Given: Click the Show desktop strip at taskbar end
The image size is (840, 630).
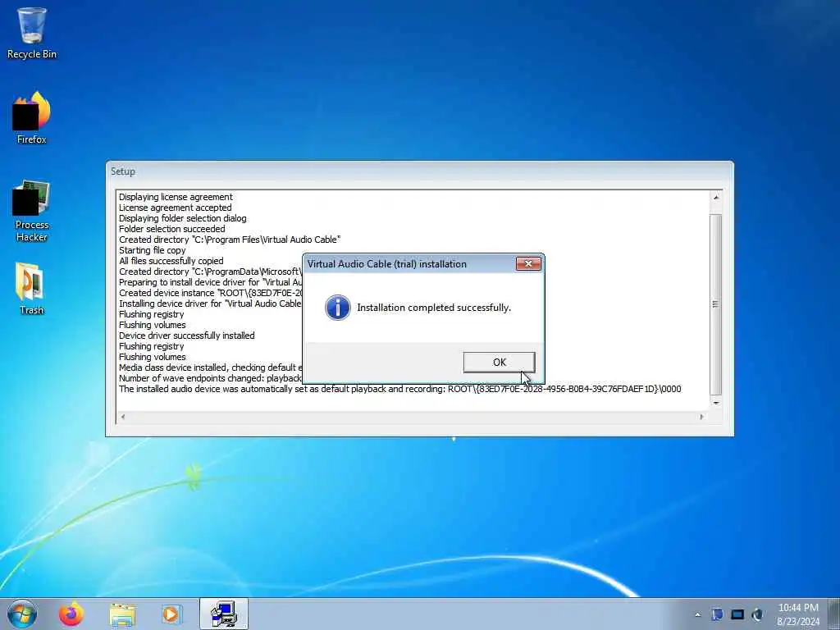Looking at the screenshot, I should click(834, 614).
